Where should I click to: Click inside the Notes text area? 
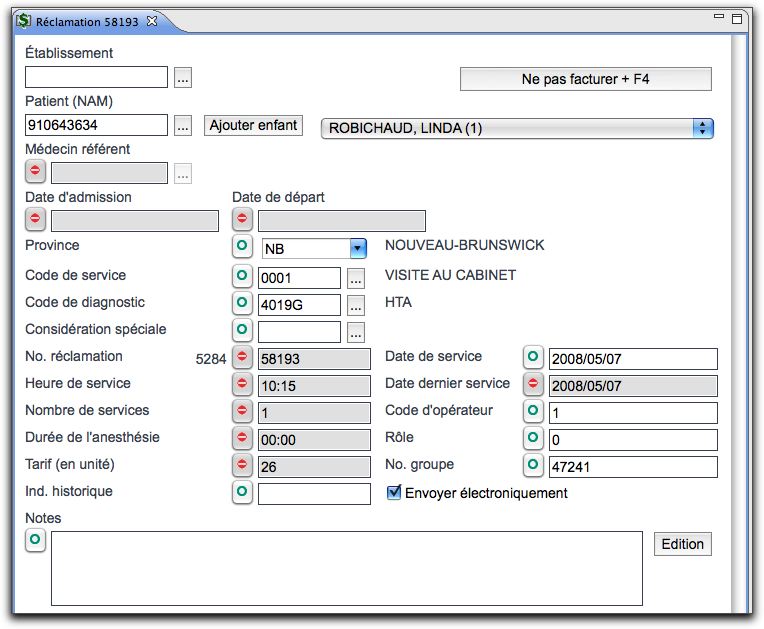pyautogui.click(x=347, y=569)
